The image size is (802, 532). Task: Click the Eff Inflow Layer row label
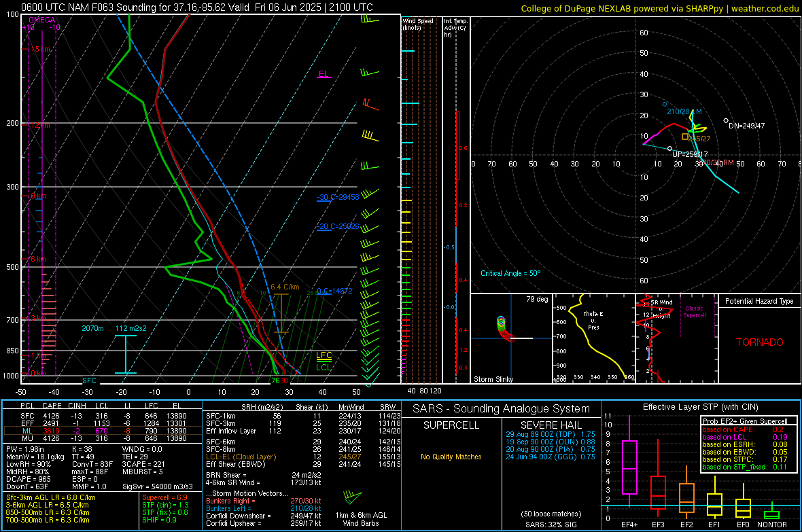coord(230,431)
